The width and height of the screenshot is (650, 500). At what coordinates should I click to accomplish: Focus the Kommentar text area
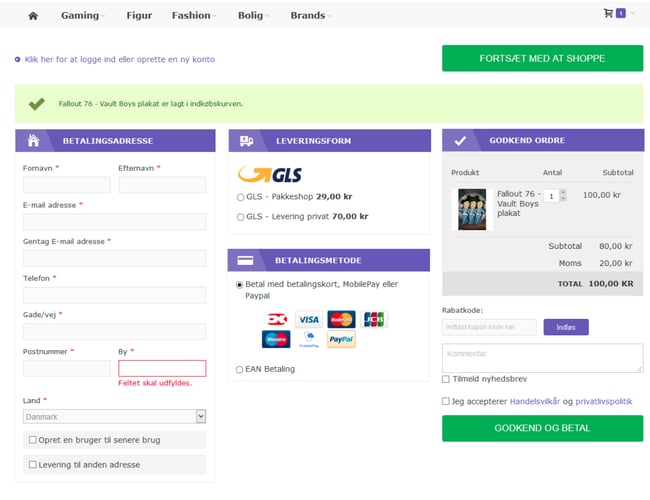[543, 358]
